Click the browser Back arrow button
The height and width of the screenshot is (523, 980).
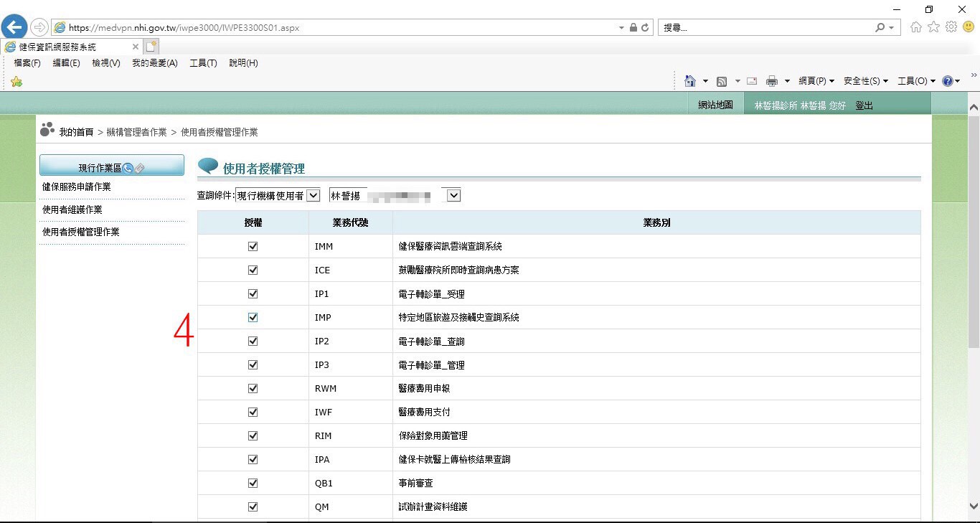point(14,27)
